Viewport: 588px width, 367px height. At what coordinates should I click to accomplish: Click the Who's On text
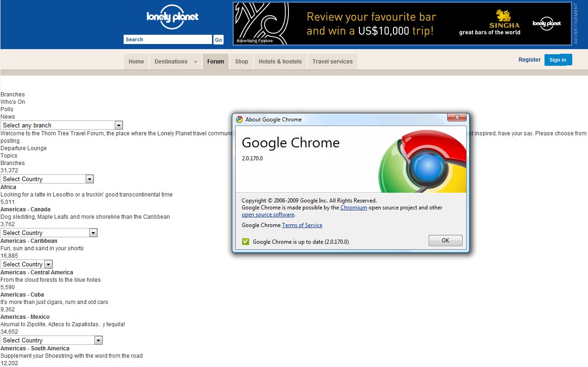tap(13, 102)
